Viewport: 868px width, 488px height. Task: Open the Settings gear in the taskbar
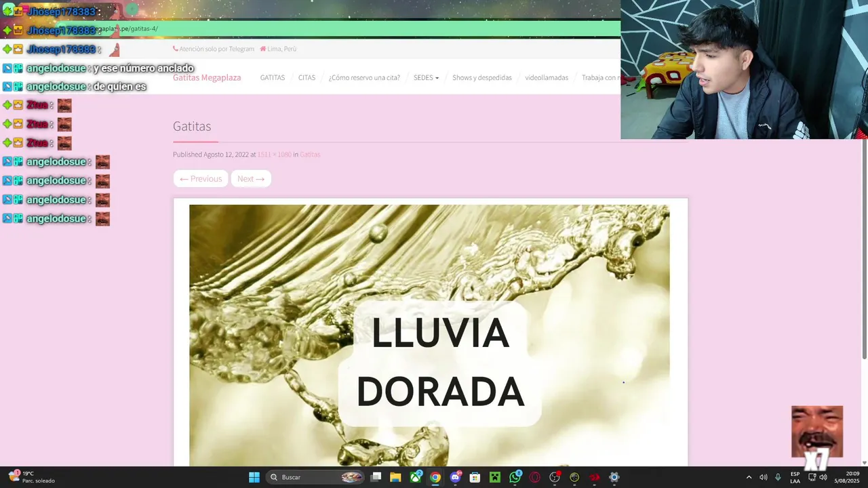click(x=614, y=477)
